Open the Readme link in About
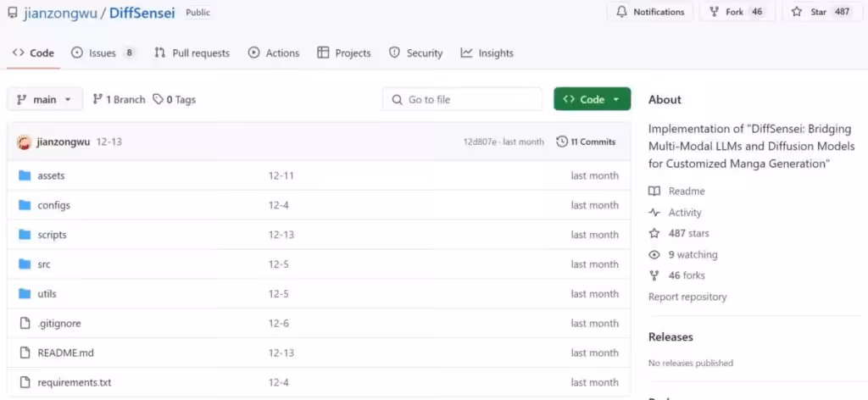Screen dimensions: 868x400 coord(686,192)
